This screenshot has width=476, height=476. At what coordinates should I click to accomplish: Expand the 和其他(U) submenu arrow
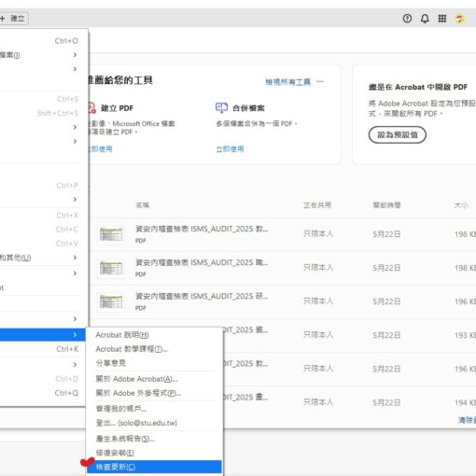coord(75,258)
